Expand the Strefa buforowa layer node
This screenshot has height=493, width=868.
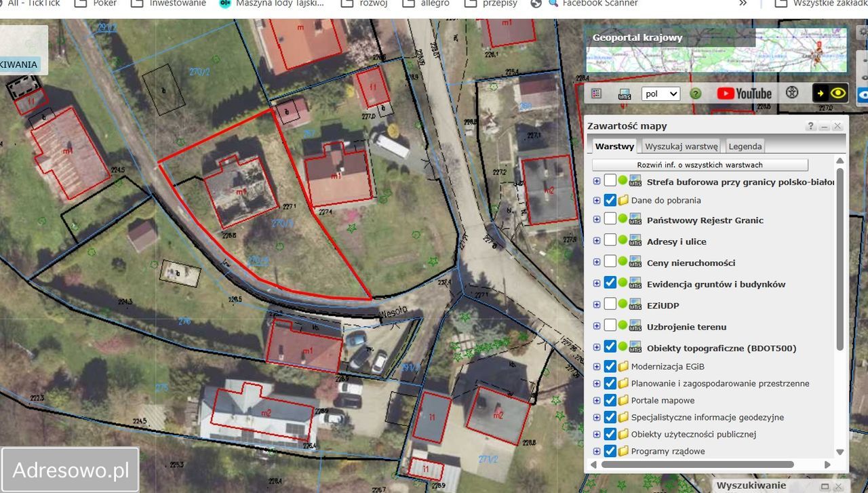(x=597, y=181)
